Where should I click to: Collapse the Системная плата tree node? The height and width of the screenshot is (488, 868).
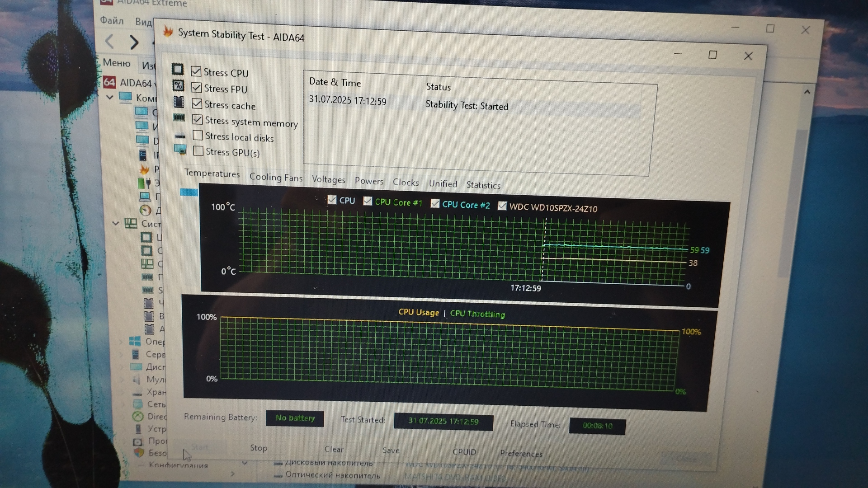tap(116, 223)
